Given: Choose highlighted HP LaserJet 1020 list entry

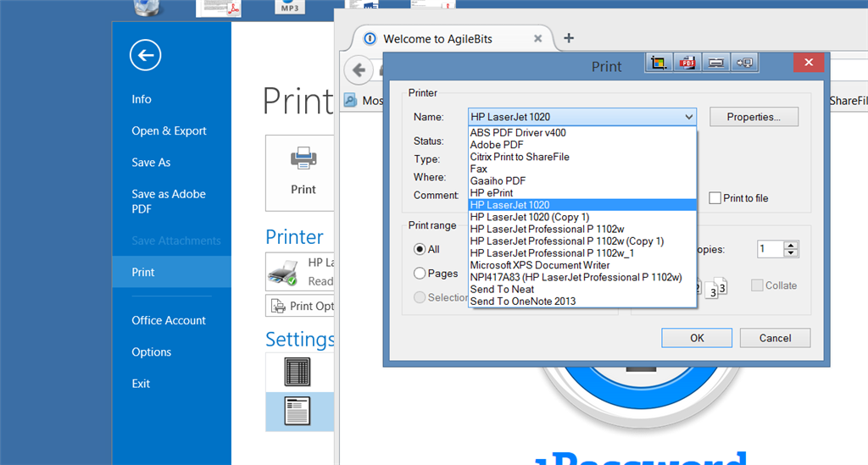Looking at the screenshot, I should click(581, 205).
